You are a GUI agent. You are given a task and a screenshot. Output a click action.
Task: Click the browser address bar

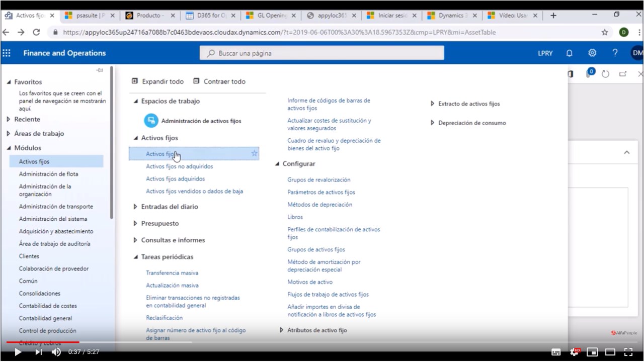pos(322,32)
